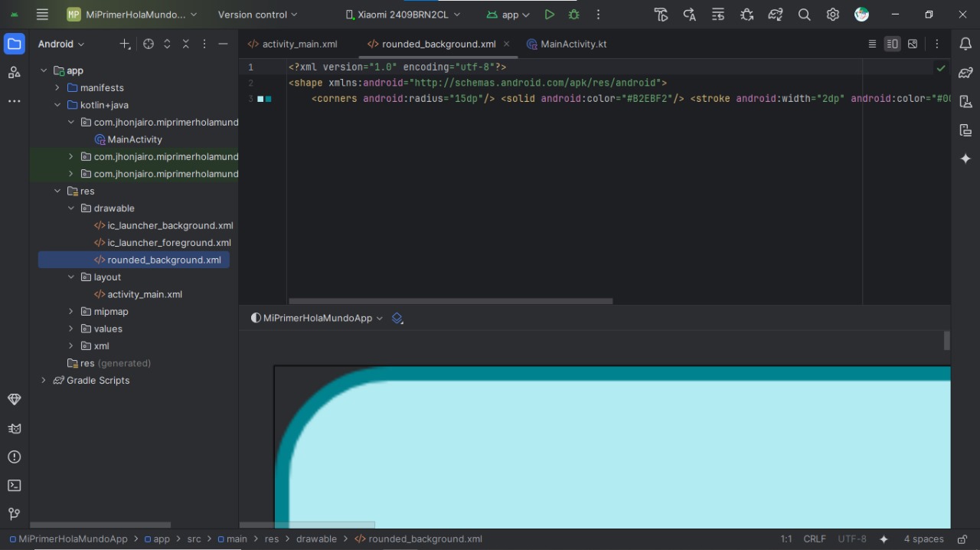980x550 pixels.
Task: Open the Project tool window folder icon
Action: 14,44
